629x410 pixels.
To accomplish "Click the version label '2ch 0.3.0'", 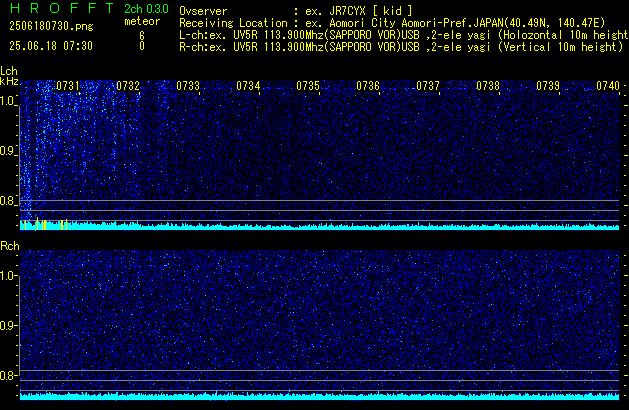I will pos(146,9).
